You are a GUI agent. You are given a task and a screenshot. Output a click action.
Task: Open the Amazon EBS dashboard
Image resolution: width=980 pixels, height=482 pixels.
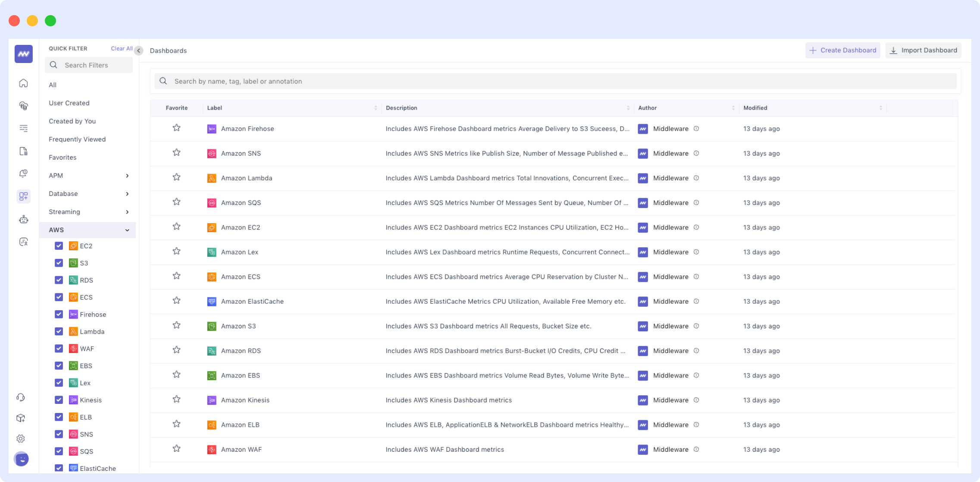point(241,375)
